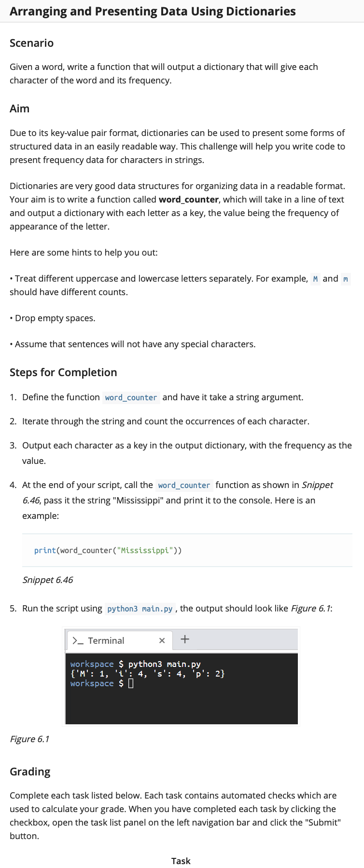The width and height of the screenshot is (364, 868).
Task: Click the Grading section heading
Action: pos(30,772)
